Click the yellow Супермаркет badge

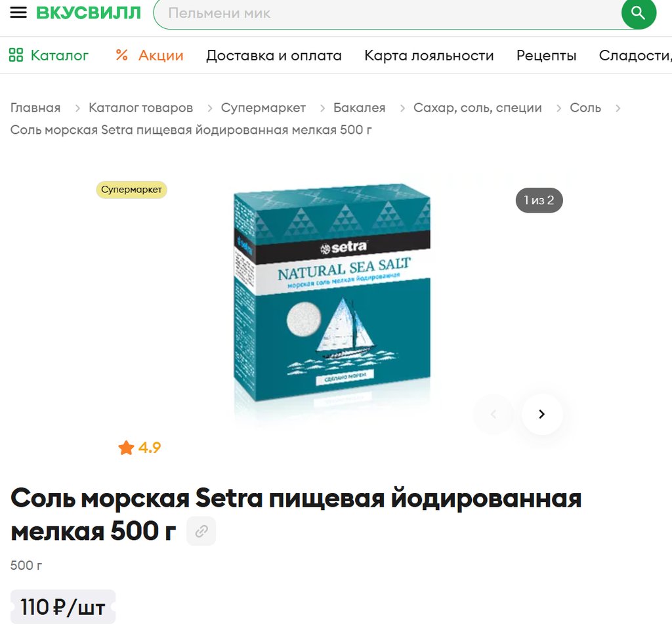pyautogui.click(x=131, y=190)
